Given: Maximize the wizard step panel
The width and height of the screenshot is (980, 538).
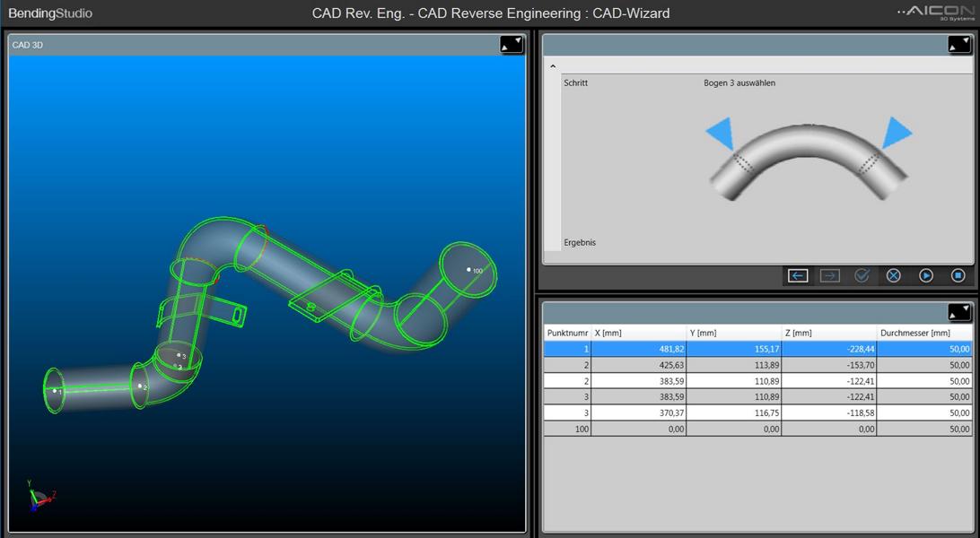Looking at the screenshot, I should [x=959, y=44].
